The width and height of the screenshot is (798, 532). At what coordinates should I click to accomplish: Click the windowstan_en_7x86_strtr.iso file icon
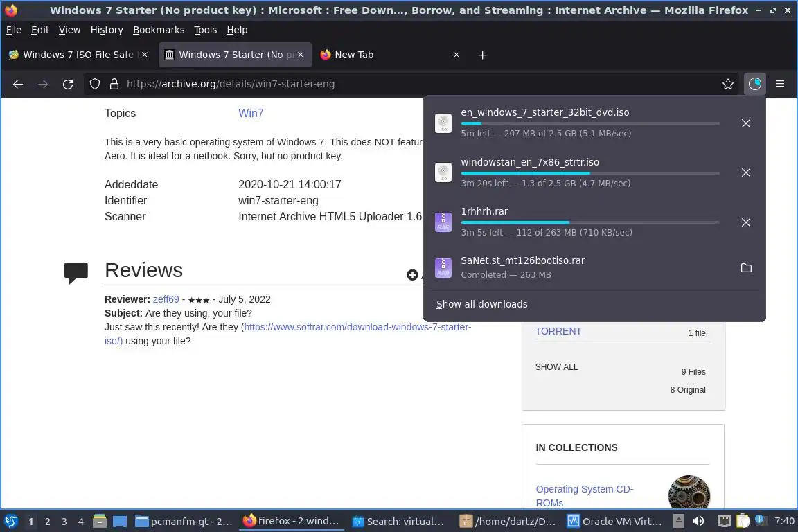click(443, 172)
